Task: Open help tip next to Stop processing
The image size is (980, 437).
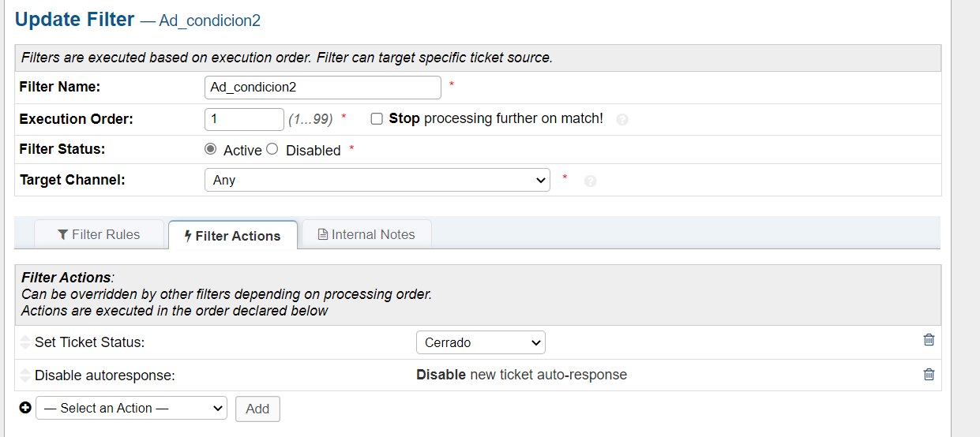Action: [x=622, y=120]
